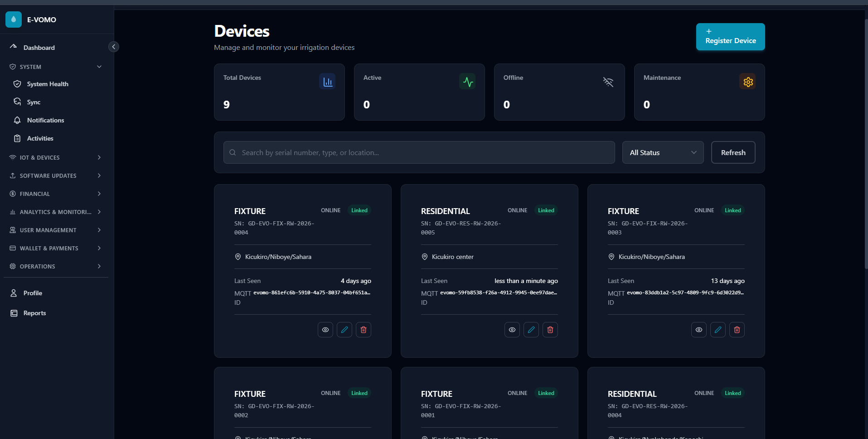Image resolution: width=868 pixels, height=439 pixels.
Task: Show details of FIXTURE GD-EVO-FIX-RW-2026-0004 via eye icon
Action: click(325, 329)
